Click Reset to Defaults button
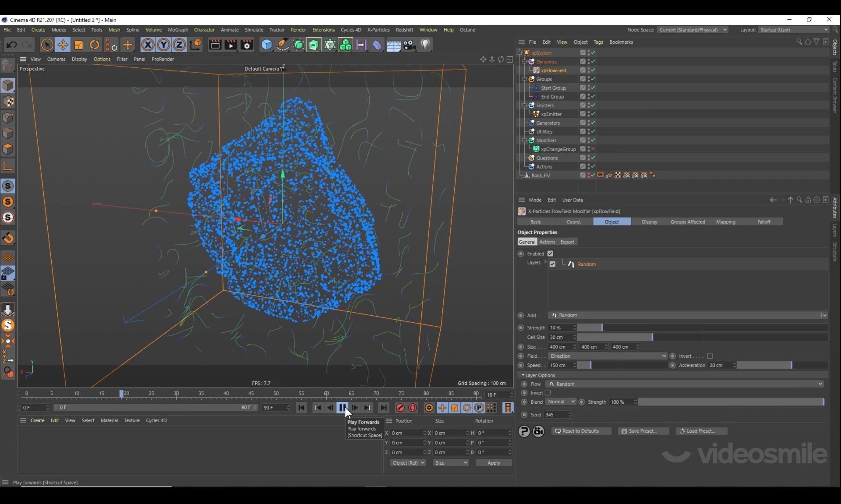This screenshot has width=841, height=504. click(581, 431)
